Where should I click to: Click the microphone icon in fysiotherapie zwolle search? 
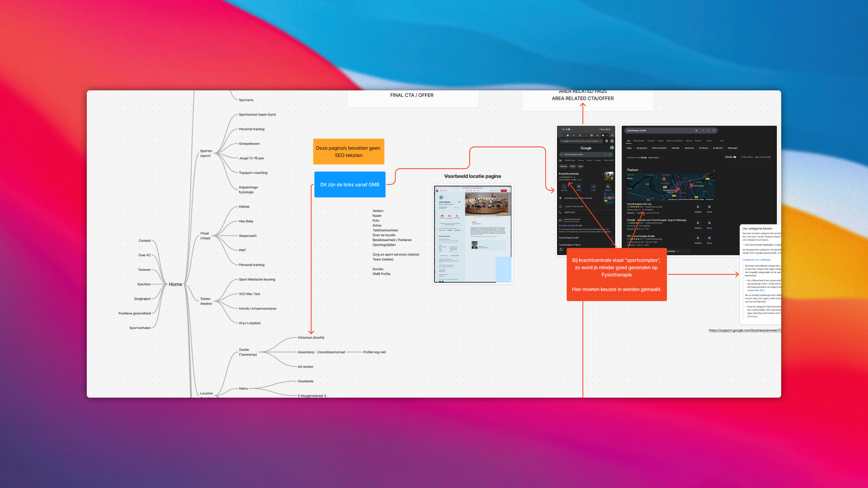click(x=703, y=130)
